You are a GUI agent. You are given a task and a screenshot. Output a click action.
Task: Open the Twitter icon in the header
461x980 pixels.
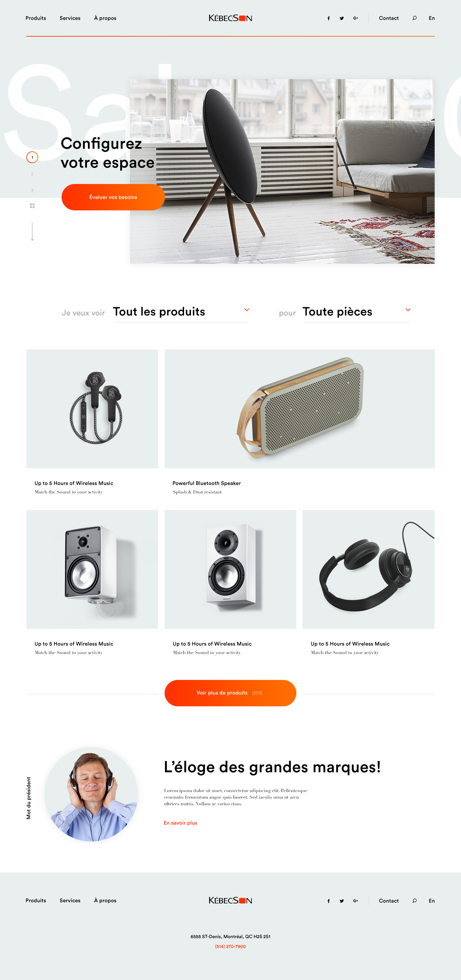coord(342,18)
